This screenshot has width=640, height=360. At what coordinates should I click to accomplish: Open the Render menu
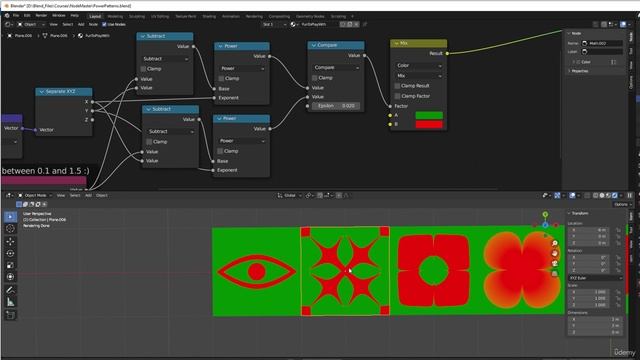(x=41, y=16)
